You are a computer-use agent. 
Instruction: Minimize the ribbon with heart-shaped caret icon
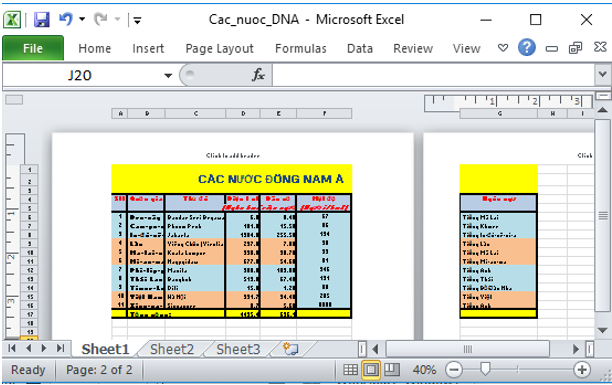coord(503,48)
